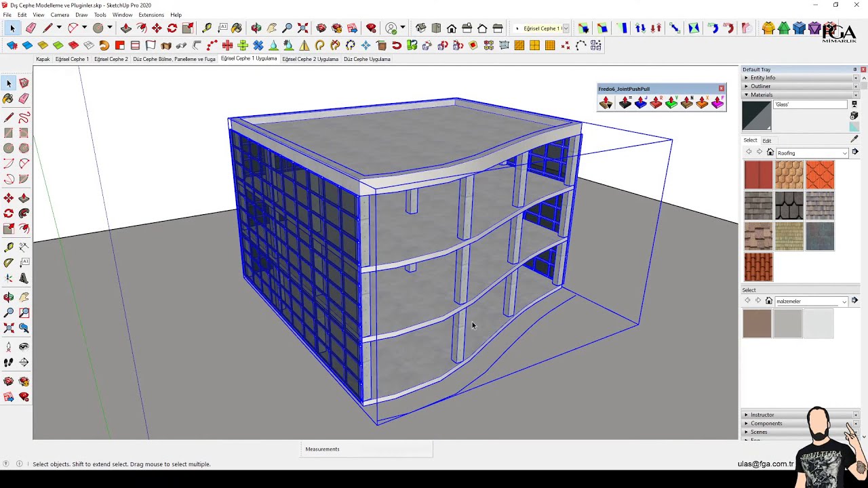
Task: Open the File menu
Action: pos(7,15)
